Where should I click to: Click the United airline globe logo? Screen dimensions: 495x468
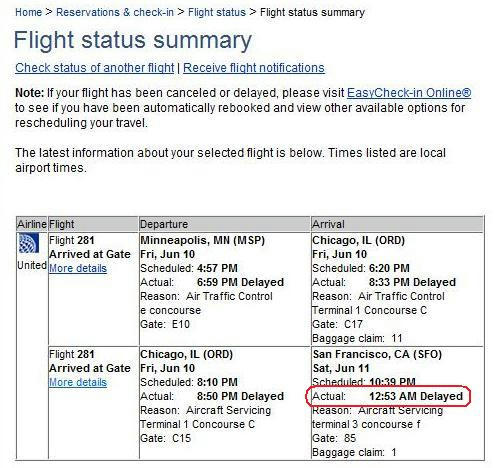[x=29, y=243]
